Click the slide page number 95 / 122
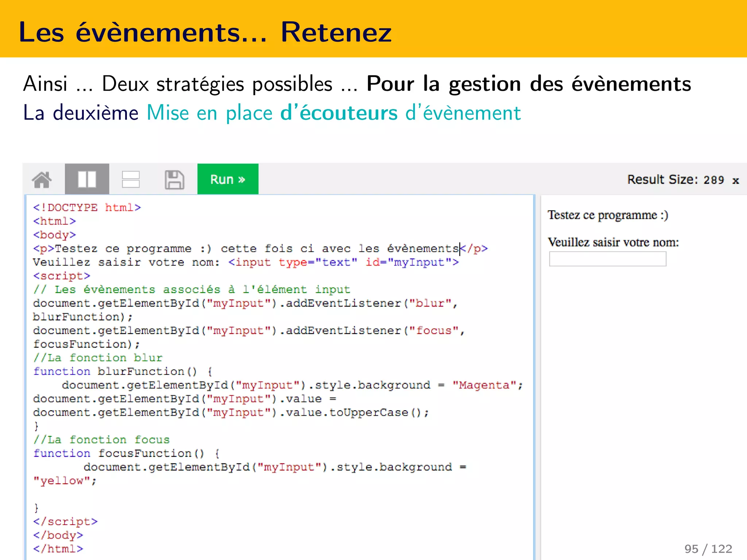This screenshot has height=560, width=747. 708,549
